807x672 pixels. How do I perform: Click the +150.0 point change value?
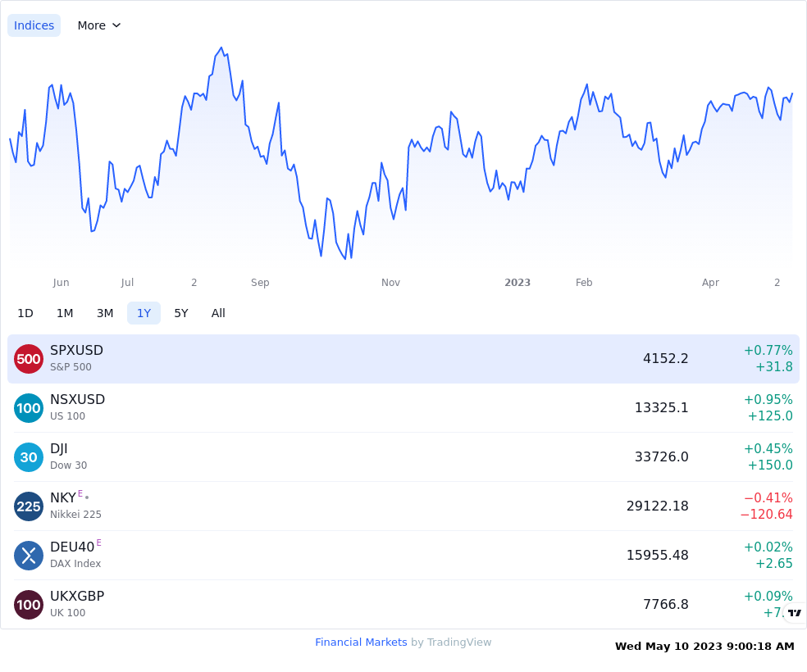tap(770, 465)
